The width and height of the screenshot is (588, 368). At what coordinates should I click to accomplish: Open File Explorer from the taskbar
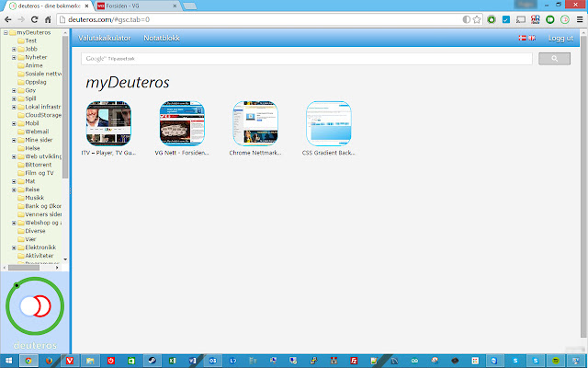tap(90, 361)
